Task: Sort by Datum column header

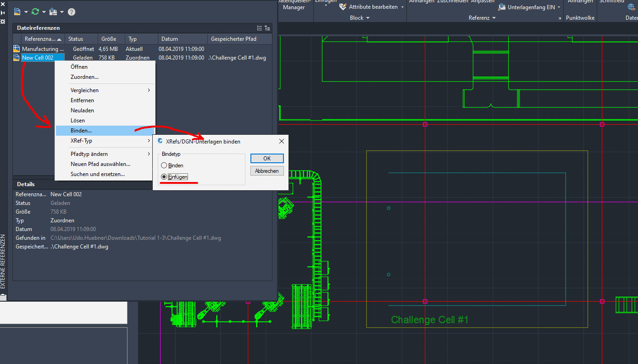Action: pos(183,39)
